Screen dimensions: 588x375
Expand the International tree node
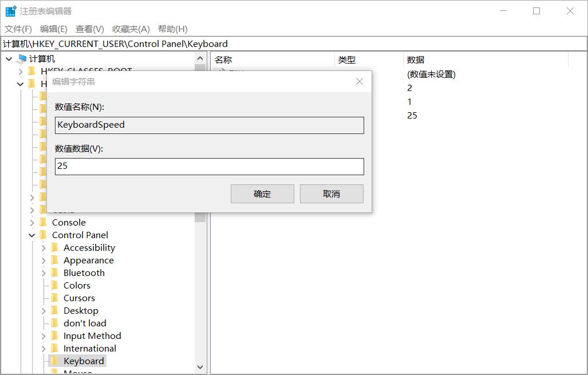coord(44,348)
